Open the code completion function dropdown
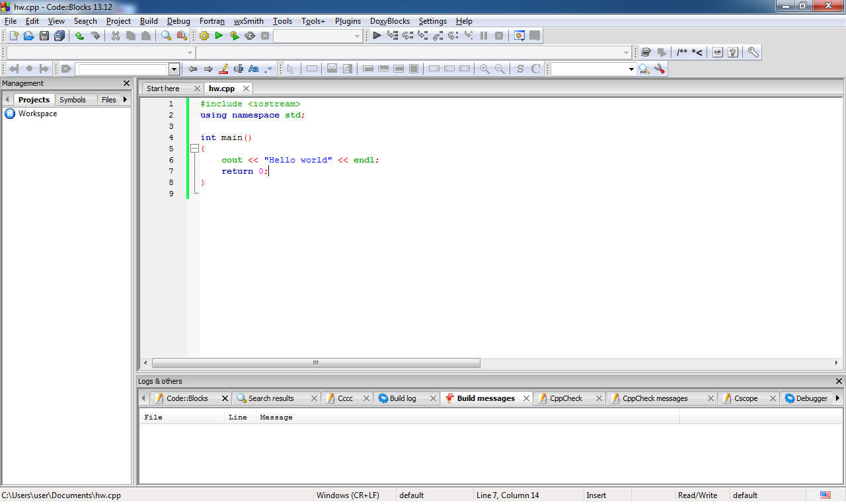Screen dimensions: 846x504 (414, 52)
